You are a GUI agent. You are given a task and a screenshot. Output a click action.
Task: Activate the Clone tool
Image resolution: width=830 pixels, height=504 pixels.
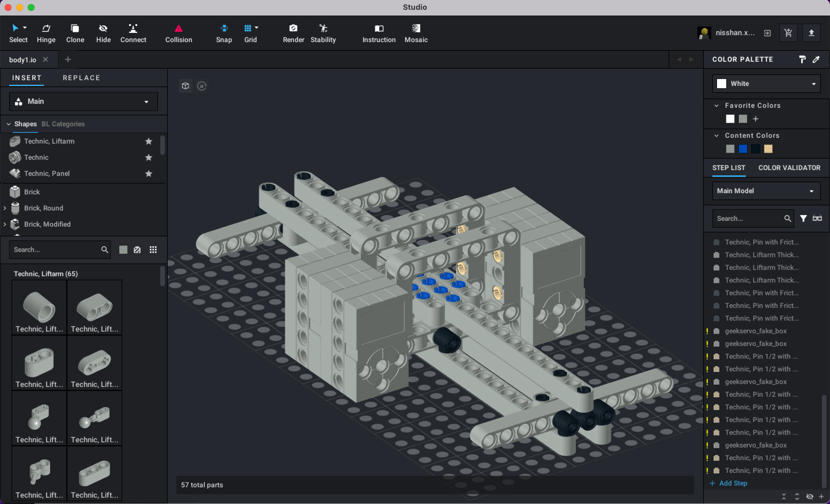pos(75,33)
